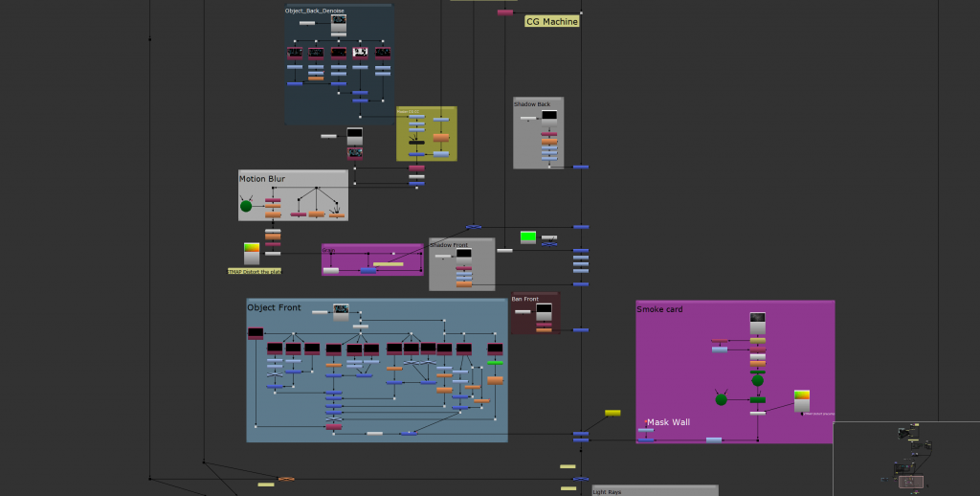The width and height of the screenshot is (980, 496).
Task: Select the green circle node beneath the orange node in Smoke card
Action: point(758,380)
